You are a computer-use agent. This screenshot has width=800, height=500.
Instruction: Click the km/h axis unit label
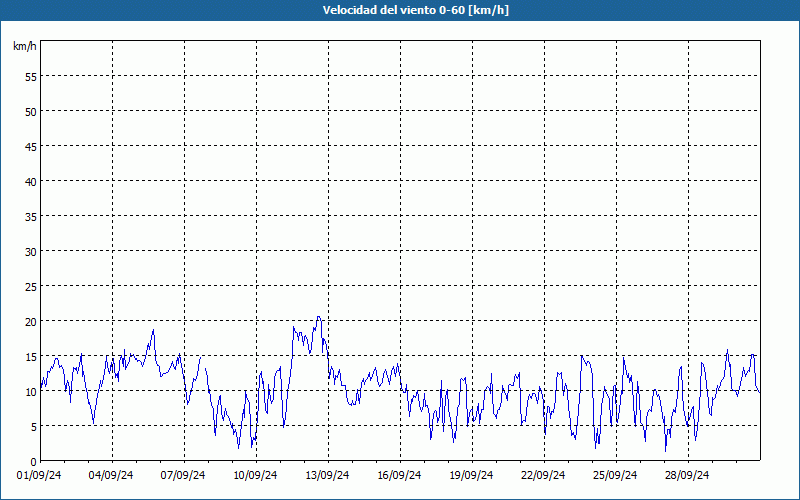tap(24, 46)
